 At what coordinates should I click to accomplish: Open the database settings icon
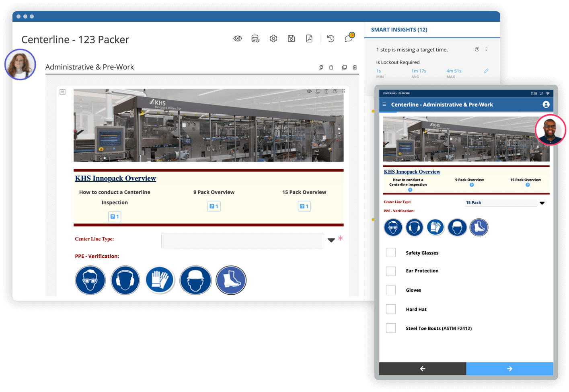pos(255,39)
